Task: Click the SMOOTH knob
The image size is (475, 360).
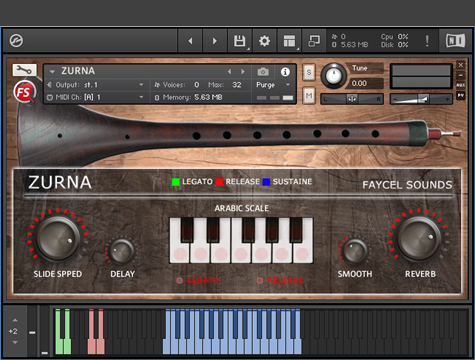Action: [x=355, y=251]
